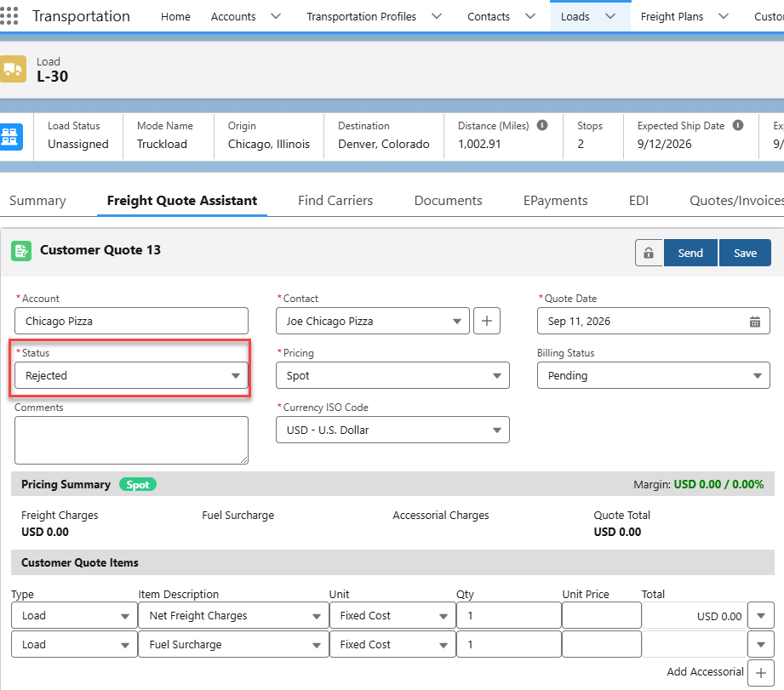The width and height of the screenshot is (784, 690).
Task: Expand the Loads nav menu chevron
Action: coord(610,16)
